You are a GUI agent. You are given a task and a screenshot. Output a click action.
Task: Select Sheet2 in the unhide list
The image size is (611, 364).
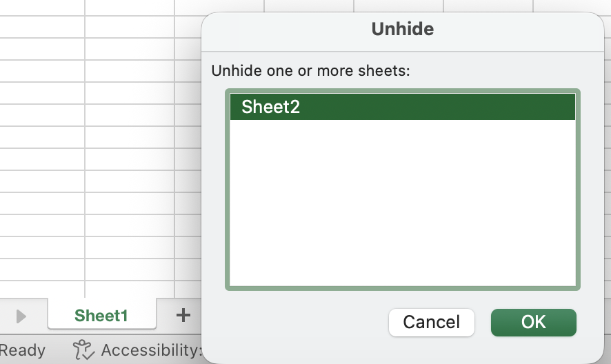tap(402, 108)
